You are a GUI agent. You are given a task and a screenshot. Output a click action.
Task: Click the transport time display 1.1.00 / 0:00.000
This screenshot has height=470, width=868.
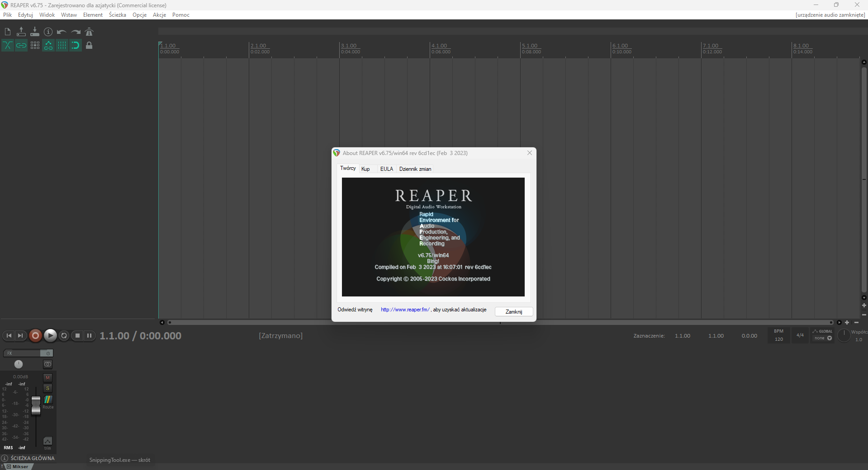coord(141,336)
